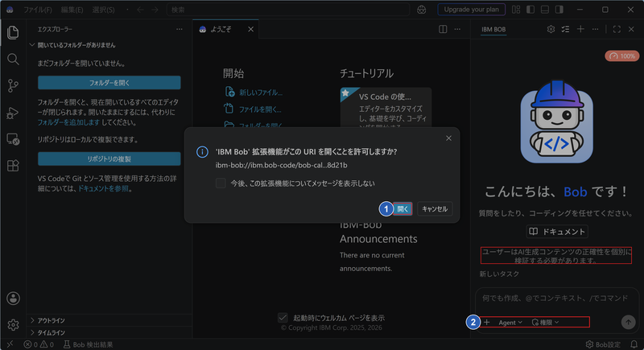This screenshot has width=644, height=350.
Task: Click the フォルダーを開く button
Action: (109, 83)
